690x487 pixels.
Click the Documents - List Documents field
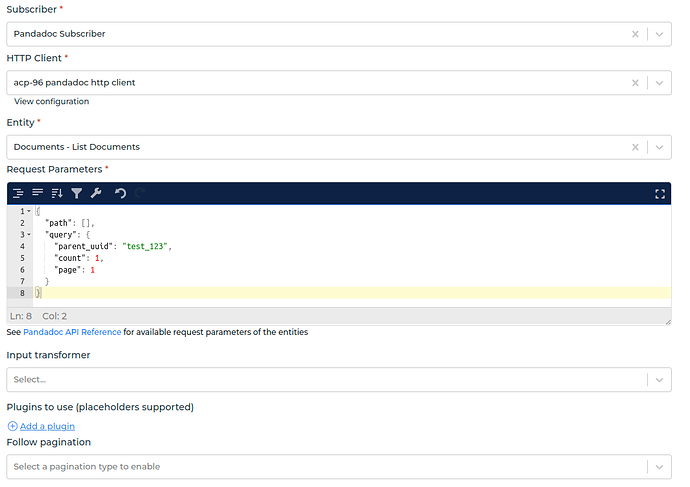(x=339, y=147)
